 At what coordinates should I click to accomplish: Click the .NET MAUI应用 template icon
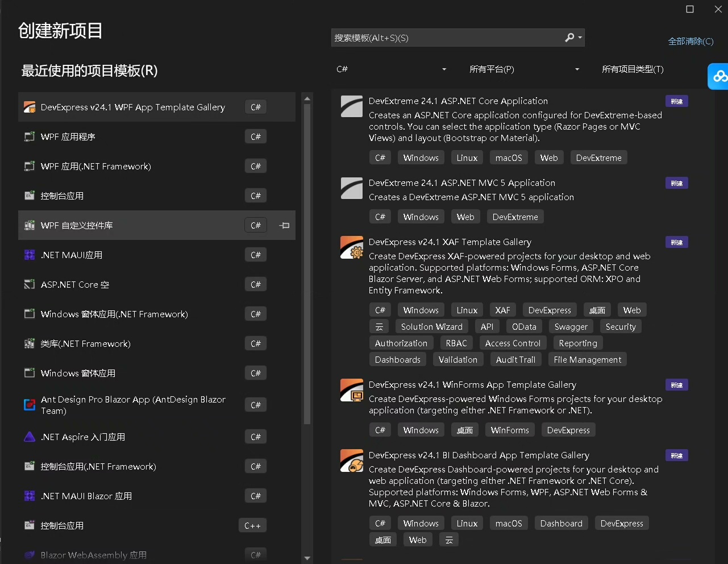tap(30, 255)
